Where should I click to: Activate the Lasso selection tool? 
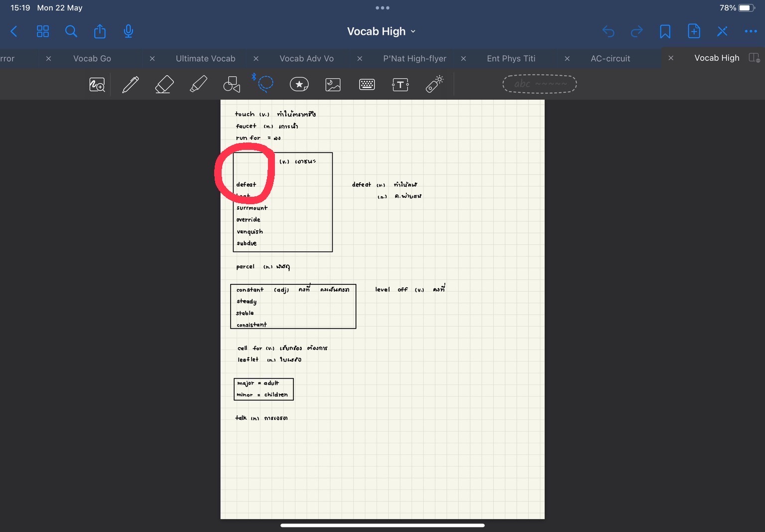(265, 84)
